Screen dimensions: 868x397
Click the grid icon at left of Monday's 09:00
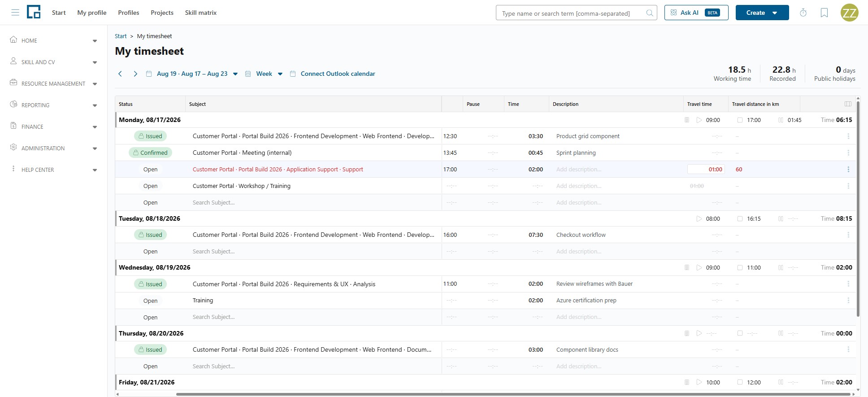pos(686,120)
